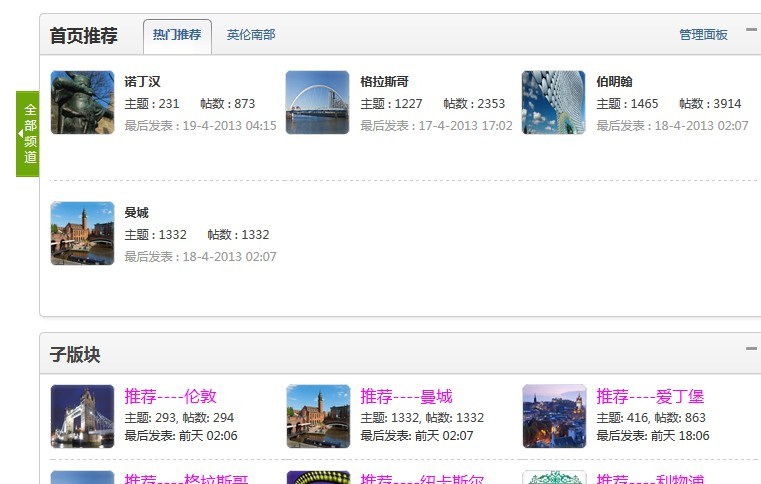
Task: Collapse the 首页推荐 panel with minus icon
Action: 751,30
